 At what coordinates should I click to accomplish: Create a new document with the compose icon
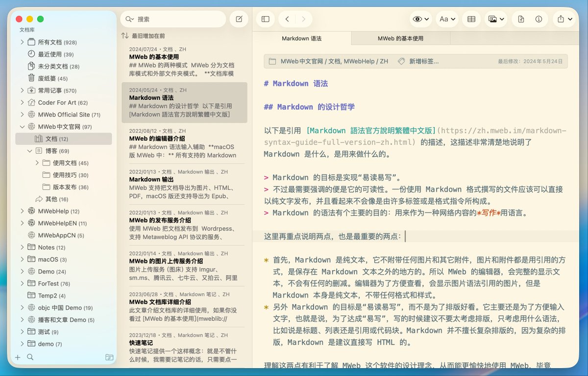pyautogui.click(x=239, y=19)
